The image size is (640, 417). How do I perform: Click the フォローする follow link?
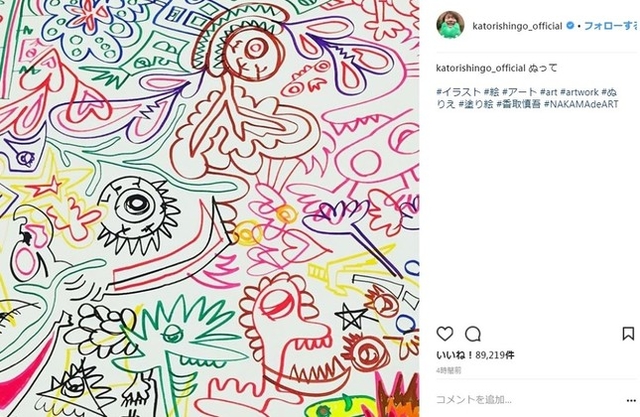(x=611, y=26)
